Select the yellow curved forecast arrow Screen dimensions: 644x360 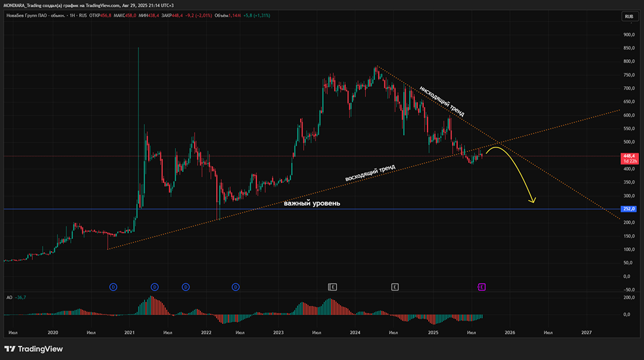click(511, 173)
